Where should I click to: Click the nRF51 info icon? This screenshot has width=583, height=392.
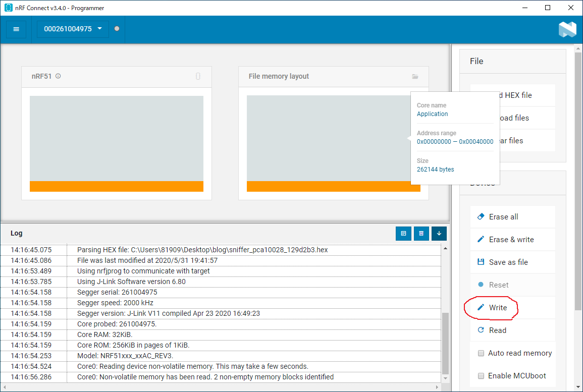coord(58,76)
